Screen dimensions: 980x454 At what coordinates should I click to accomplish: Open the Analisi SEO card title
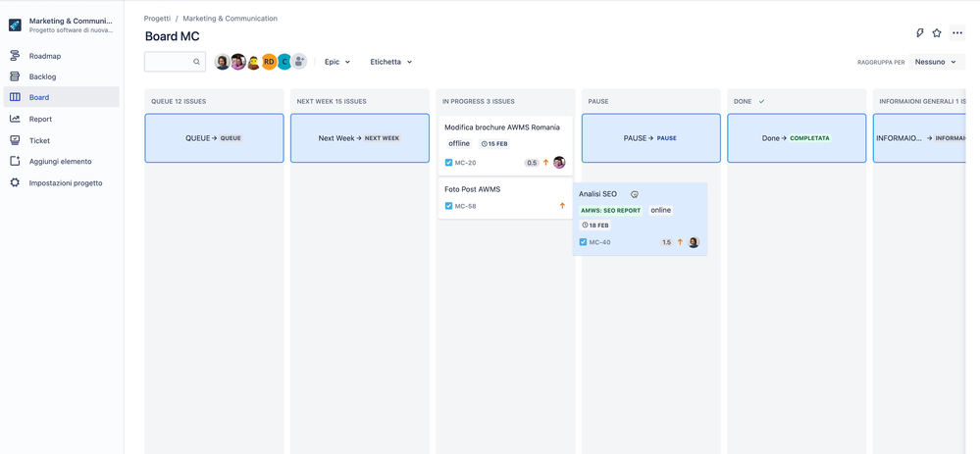pyautogui.click(x=597, y=194)
